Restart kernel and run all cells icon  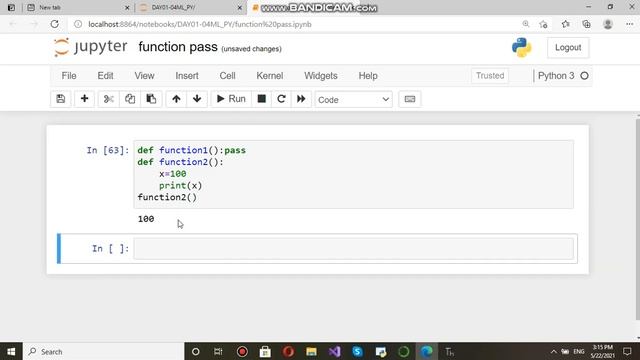pyautogui.click(x=301, y=99)
